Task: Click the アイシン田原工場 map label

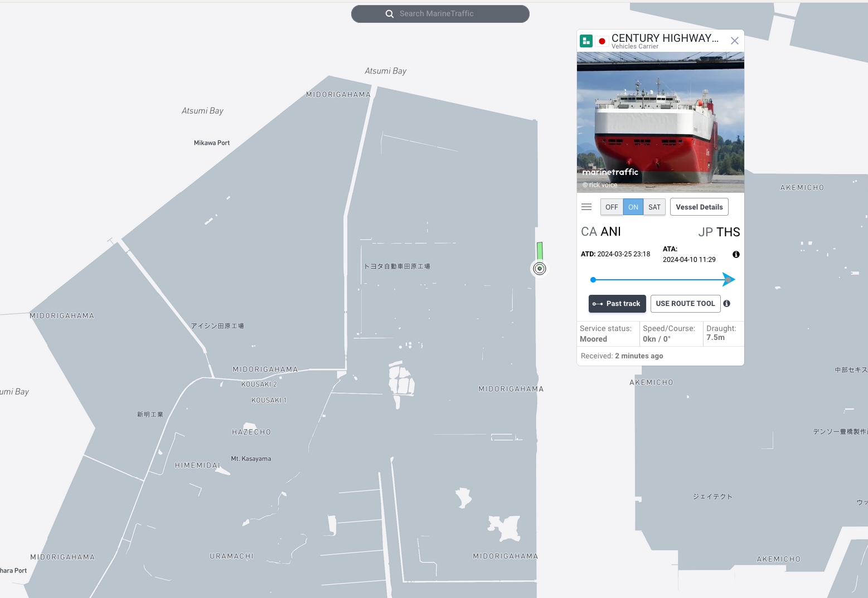Action: (217, 326)
